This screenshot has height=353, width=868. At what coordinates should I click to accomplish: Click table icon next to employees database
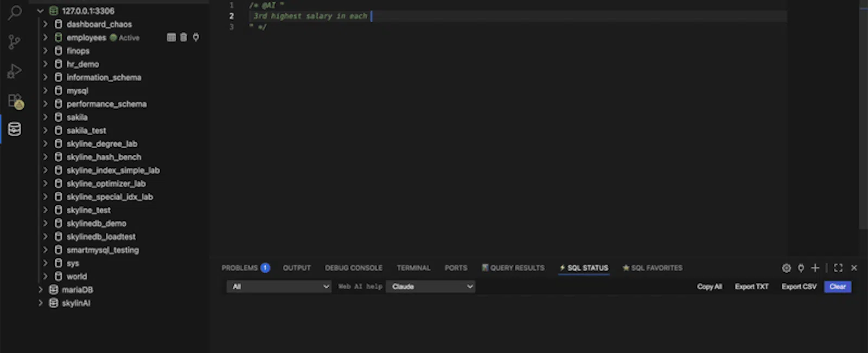click(x=171, y=37)
